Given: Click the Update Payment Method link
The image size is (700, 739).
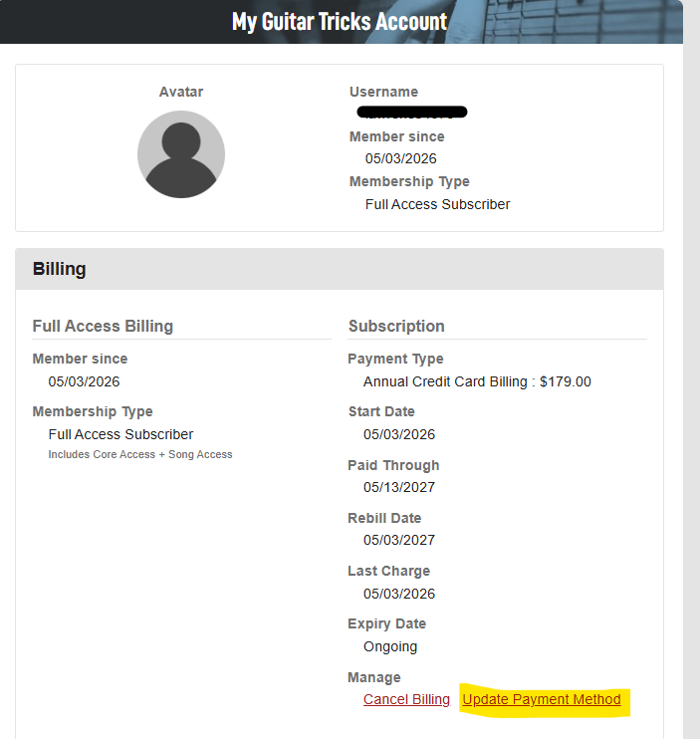Looking at the screenshot, I should click(542, 699).
